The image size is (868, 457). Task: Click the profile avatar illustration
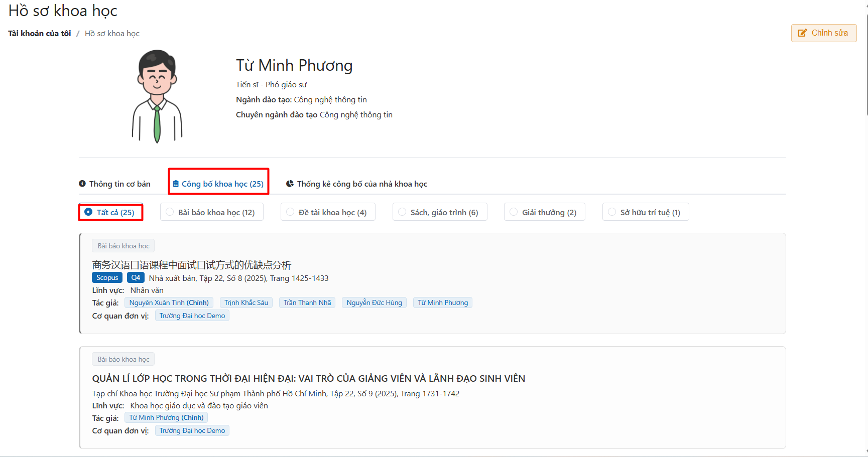(157, 96)
